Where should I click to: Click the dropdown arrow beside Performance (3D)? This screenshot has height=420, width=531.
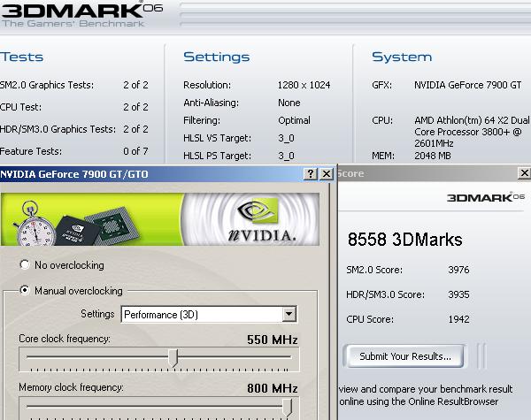[x=289, y=315]
